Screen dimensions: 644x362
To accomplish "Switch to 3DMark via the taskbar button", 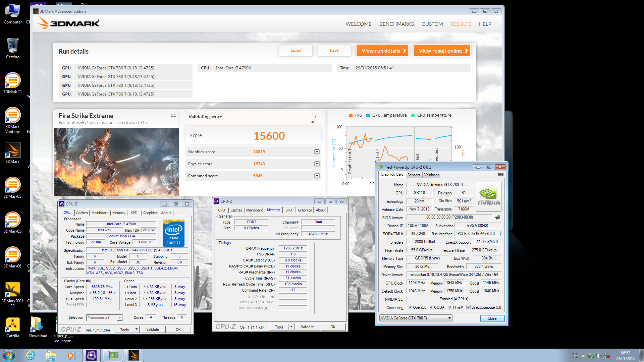I will click(133, 355).
